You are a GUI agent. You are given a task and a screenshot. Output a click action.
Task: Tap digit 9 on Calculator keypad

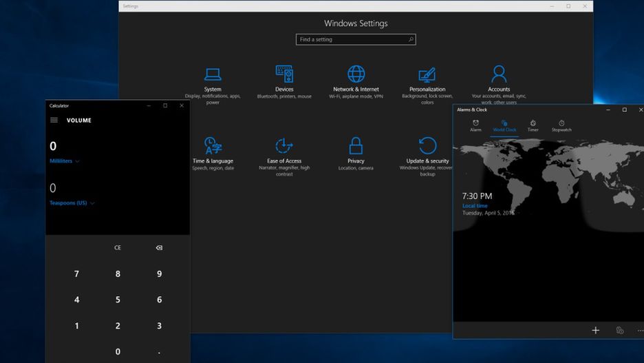point(159,273)
